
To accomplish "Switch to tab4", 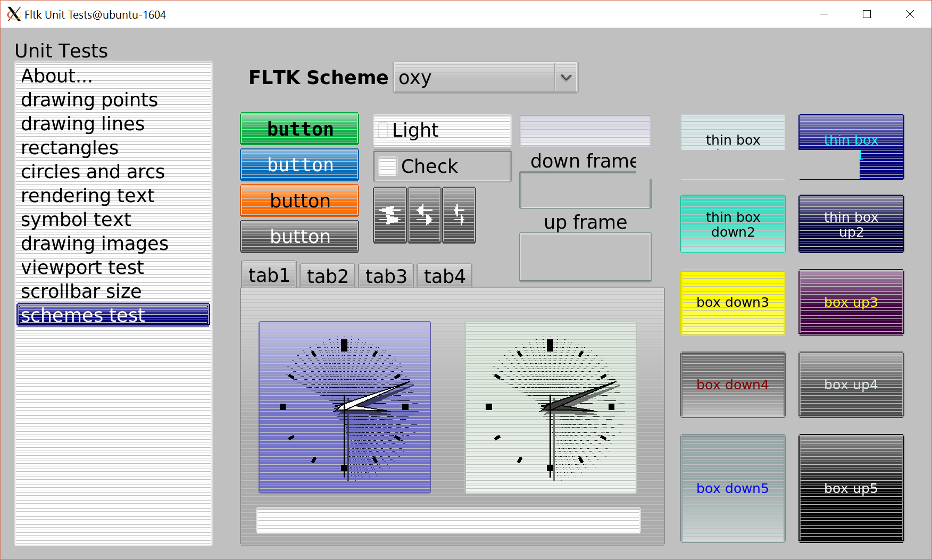I will coord(444,276).
